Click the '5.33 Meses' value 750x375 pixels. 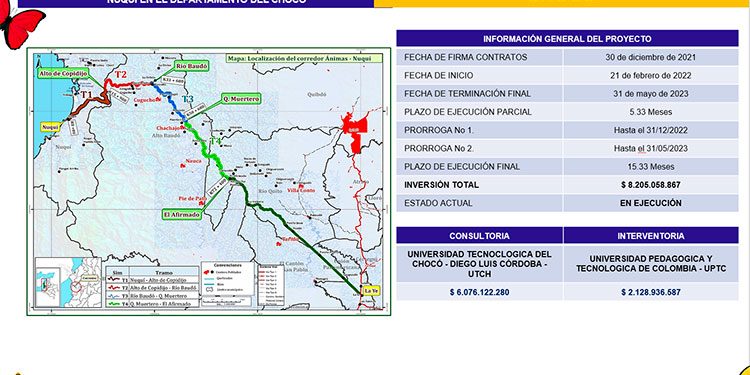pos(651,112)
